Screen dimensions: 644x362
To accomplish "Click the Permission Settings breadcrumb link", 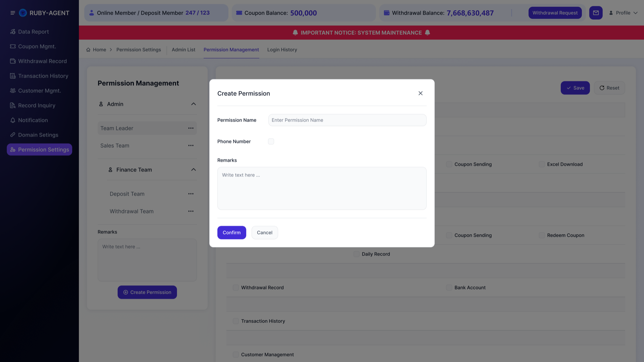I will 138,50.
